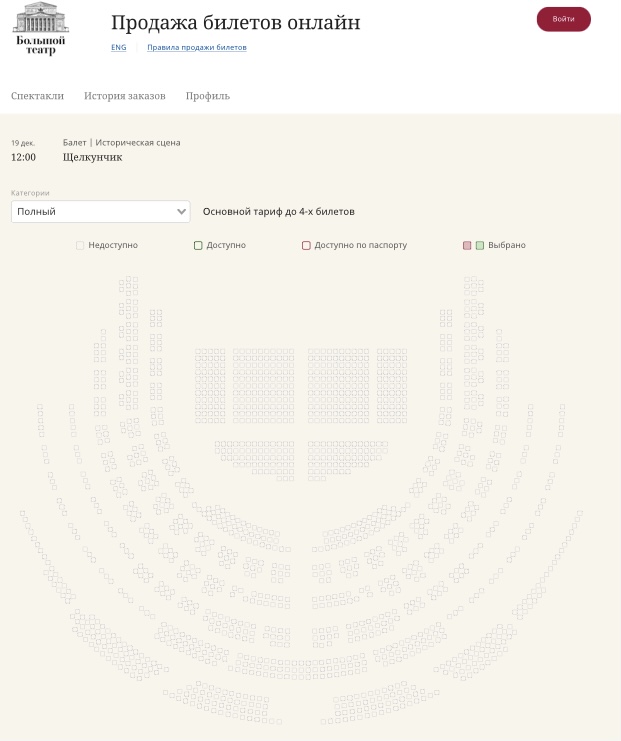Click the Доступно по паспорту label
This screenshot has height=741, width=621.
pos(360,245)
